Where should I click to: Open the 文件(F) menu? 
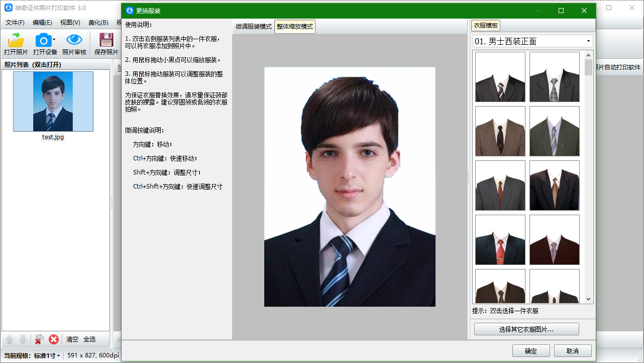coord(15,23)
